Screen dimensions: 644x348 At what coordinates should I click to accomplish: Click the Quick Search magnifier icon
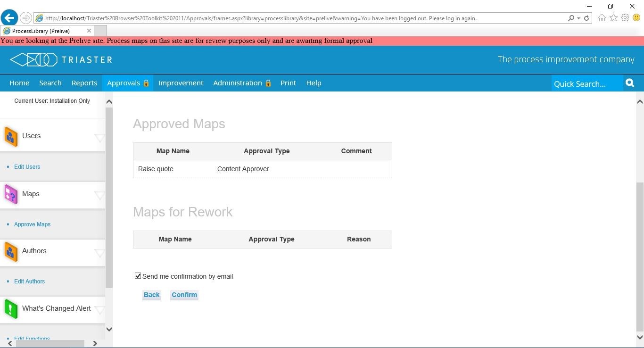(x=630, y=83)
